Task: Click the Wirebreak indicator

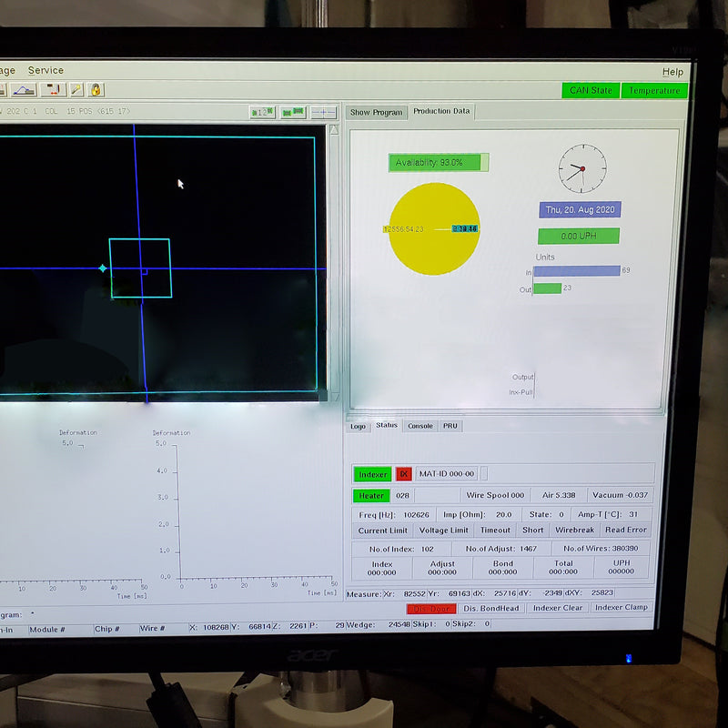Action: pos(574,530)
